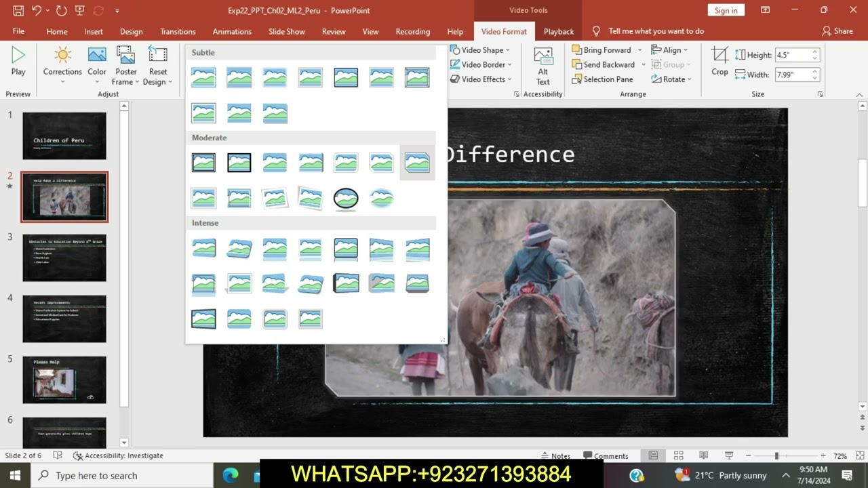Play the video preview from the ribbon

click(18, 61)
